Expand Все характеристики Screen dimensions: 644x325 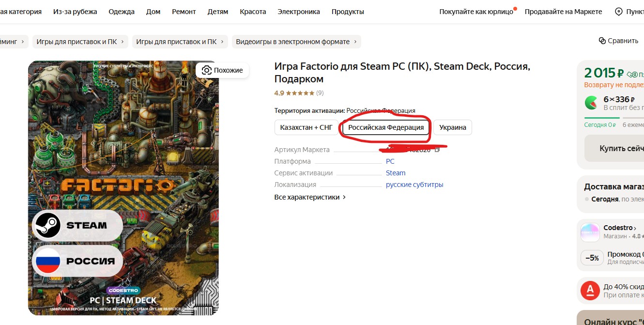pos(310,197)
